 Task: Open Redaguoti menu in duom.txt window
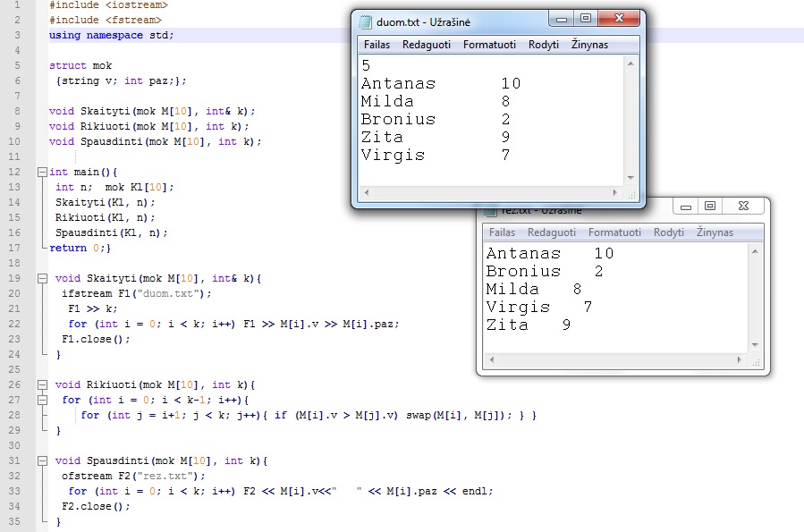click(426, 45)
